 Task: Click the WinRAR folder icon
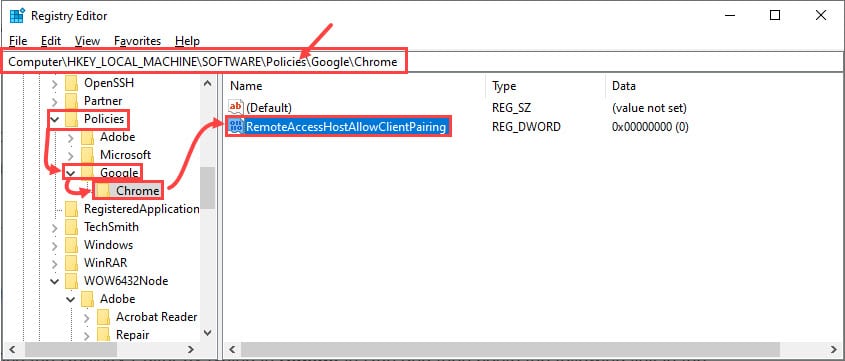pos(72,263)
